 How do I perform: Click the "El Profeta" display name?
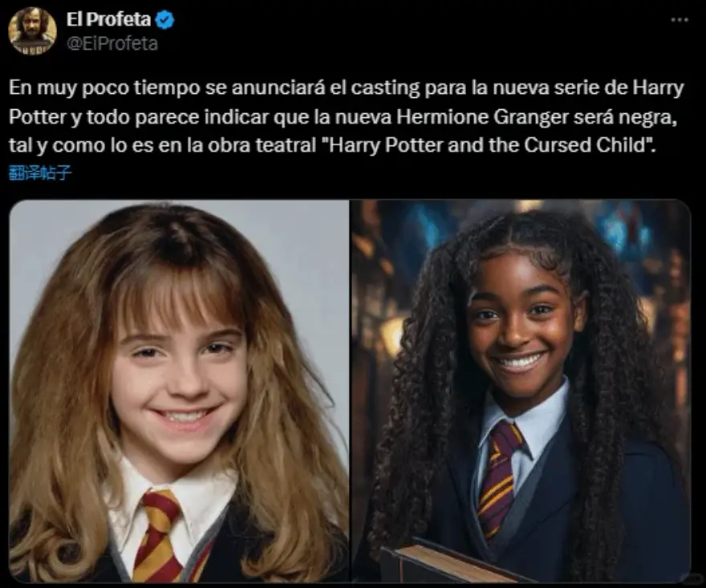(x=108, y=19)
